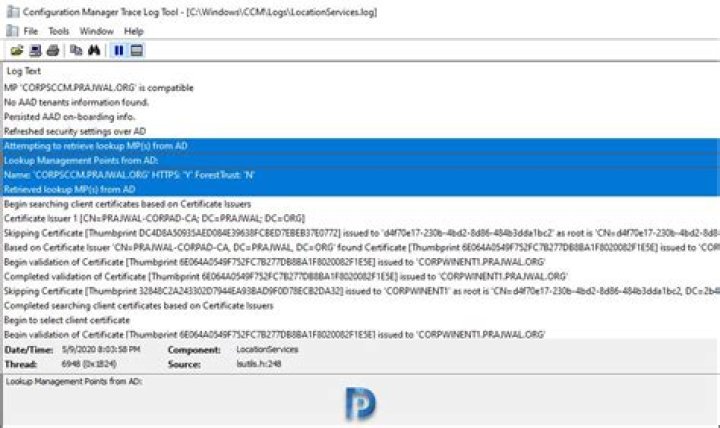Click detail pane text "Lookup Management Points from AD:"
Viewport: 720px width, 428px height.
tap(74, 382)
